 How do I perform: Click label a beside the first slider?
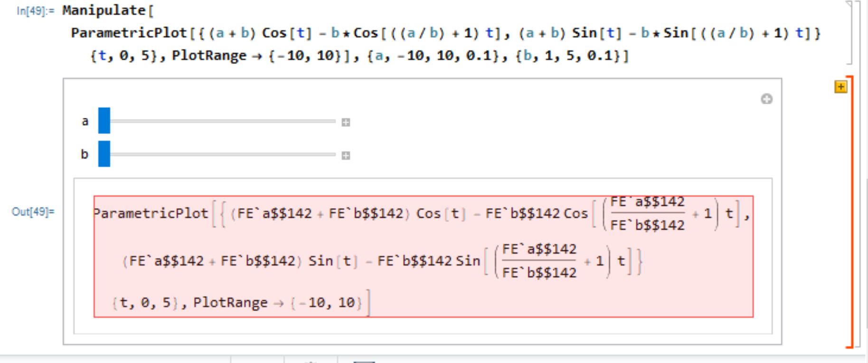[x=85, y=121]
